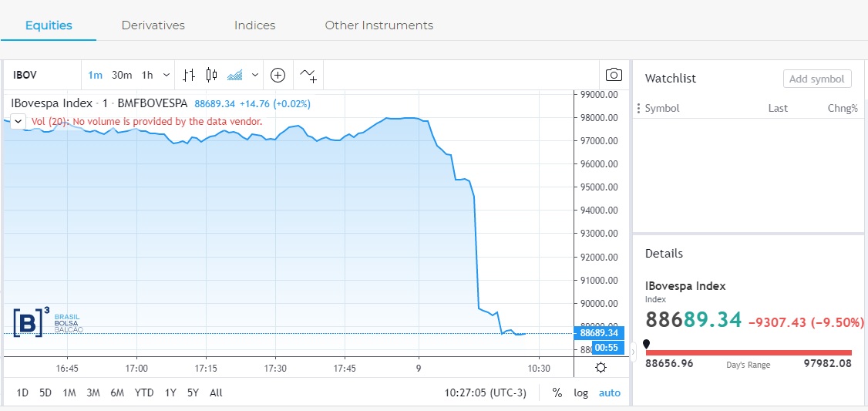The width and height of the screenshot is (868, 411).
Task: Set the range to 5Y
Action: point(193,392)
